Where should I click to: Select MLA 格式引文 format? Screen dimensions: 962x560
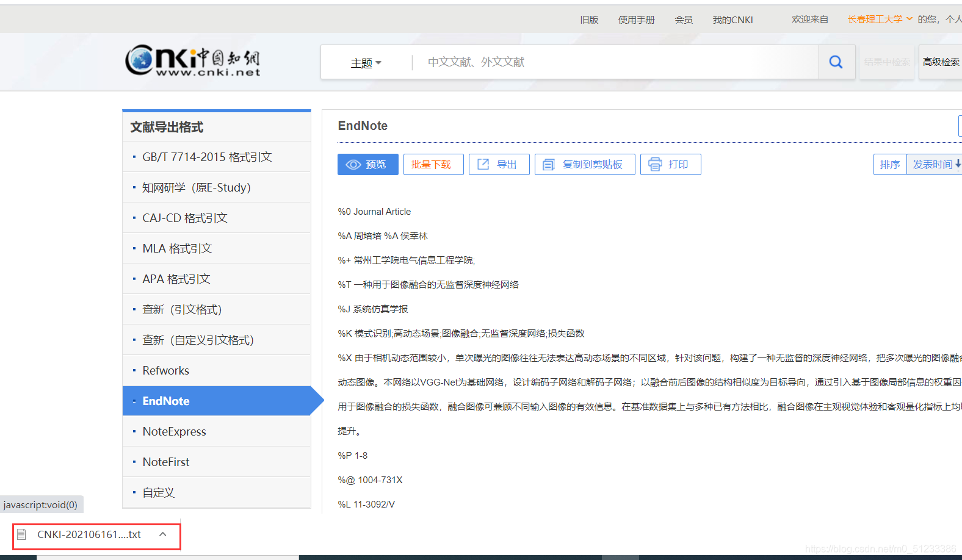217,248
